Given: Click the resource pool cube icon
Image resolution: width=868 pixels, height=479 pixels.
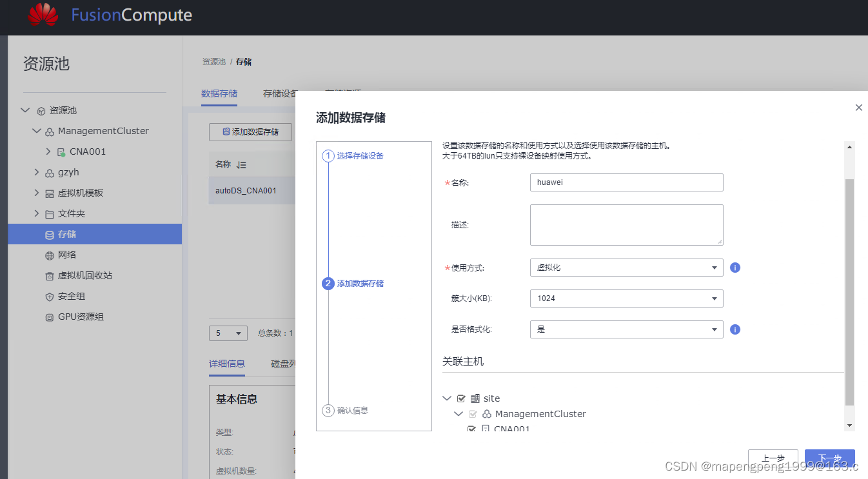Looking at the screenshot, I should coord(41,111).
